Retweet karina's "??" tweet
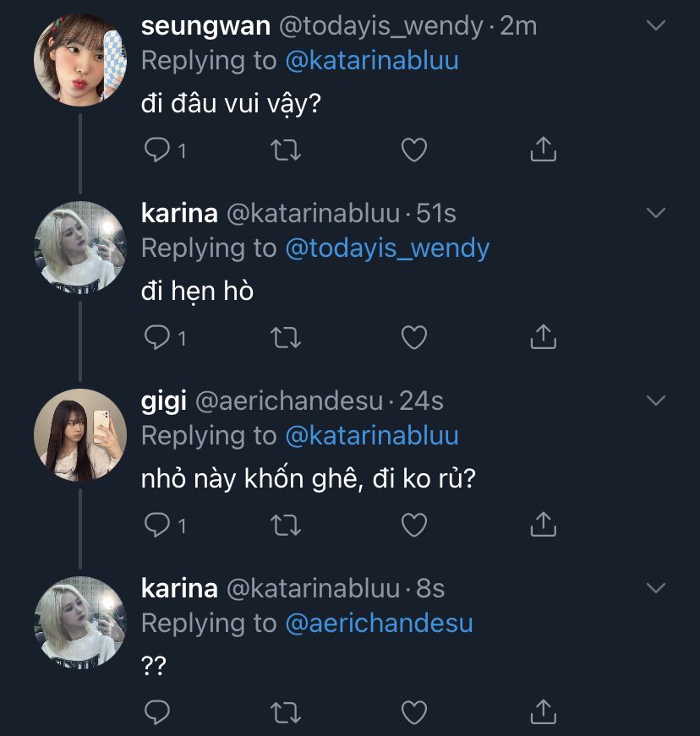This screenshot has width=700, height=736. click(x=286, y=713)
